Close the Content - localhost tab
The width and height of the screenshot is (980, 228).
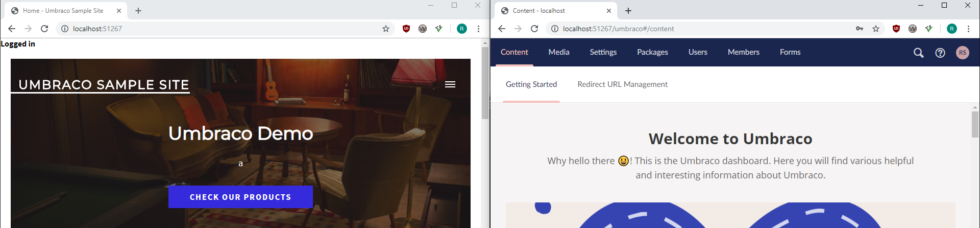pyautogui.click(x=609, y=11)
